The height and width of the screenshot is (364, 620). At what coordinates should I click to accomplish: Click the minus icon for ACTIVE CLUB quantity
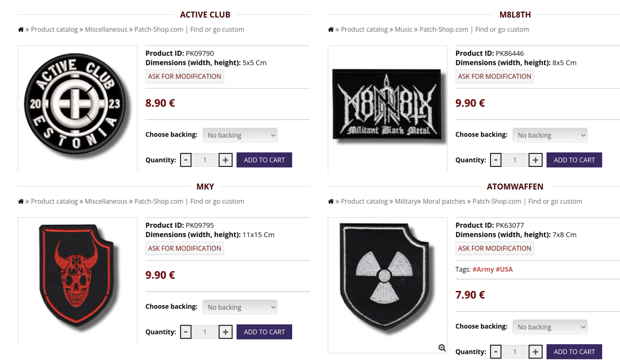[x=185, y=160]
